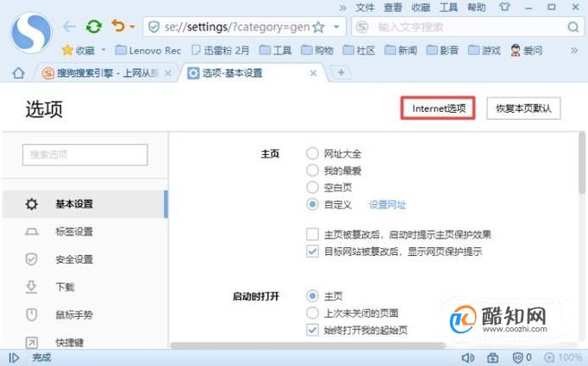Viewport: 588px width, 366px height.
Task: Open a new tab with plus button
Action: tap(341, 72)
